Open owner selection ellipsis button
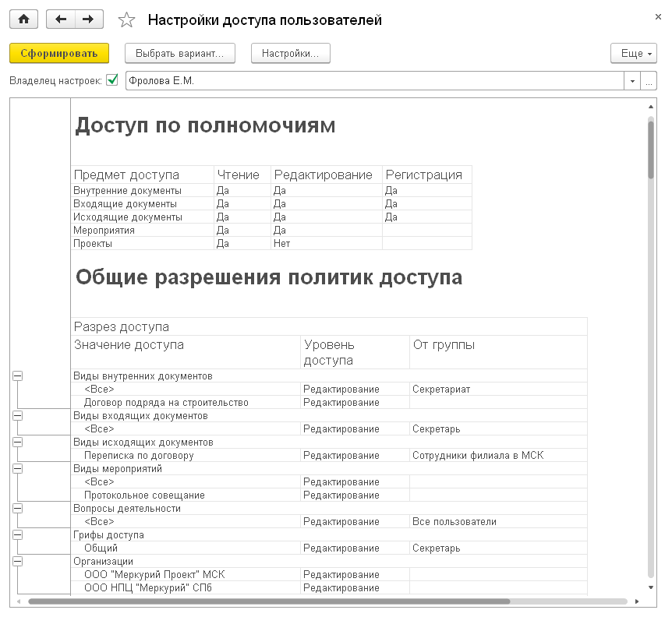The height and width of the screenshot is (617, 672). coord(649,80)
